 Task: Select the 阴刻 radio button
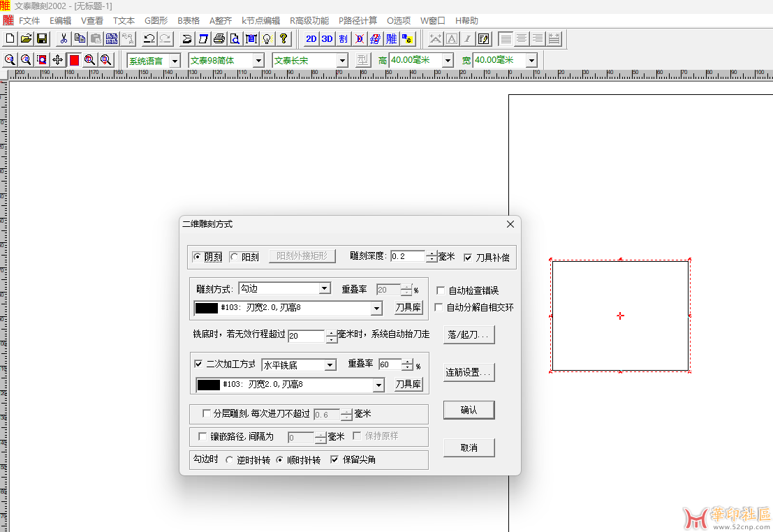197,257
